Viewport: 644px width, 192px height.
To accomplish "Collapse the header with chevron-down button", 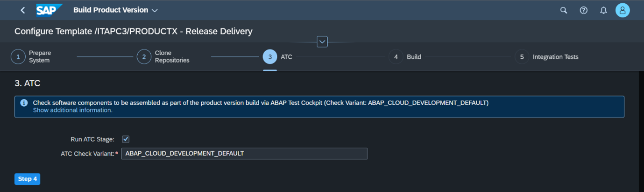I will click(x=322, y=41).
